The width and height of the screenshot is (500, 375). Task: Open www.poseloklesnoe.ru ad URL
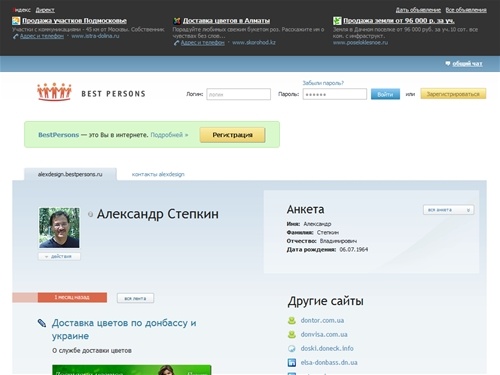360,43
